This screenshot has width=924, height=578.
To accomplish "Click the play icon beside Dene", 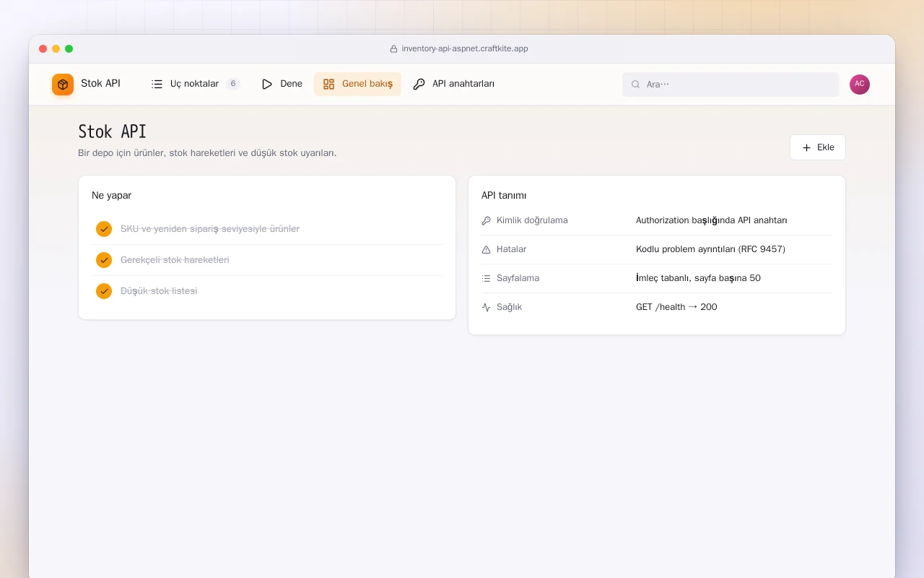I will [x=267, y=84].
